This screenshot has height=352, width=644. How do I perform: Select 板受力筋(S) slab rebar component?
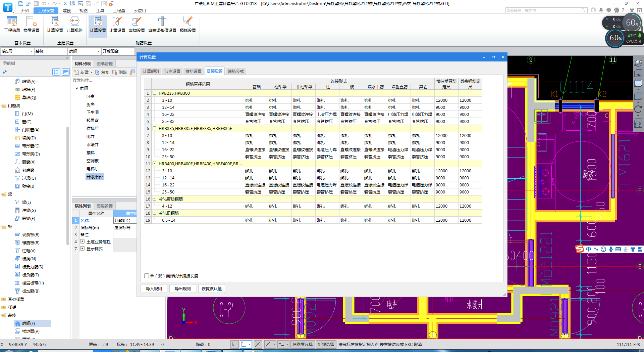29,267
